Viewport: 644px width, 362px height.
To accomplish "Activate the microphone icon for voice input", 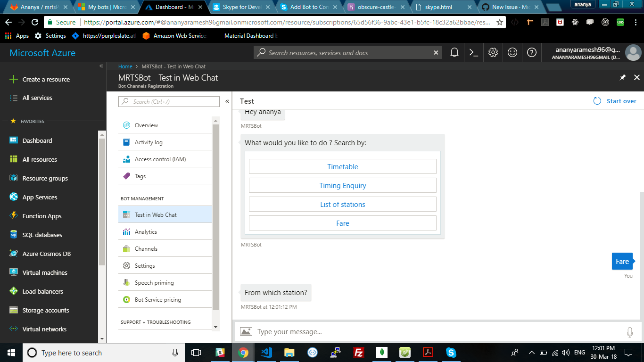I will click(630, 331).
